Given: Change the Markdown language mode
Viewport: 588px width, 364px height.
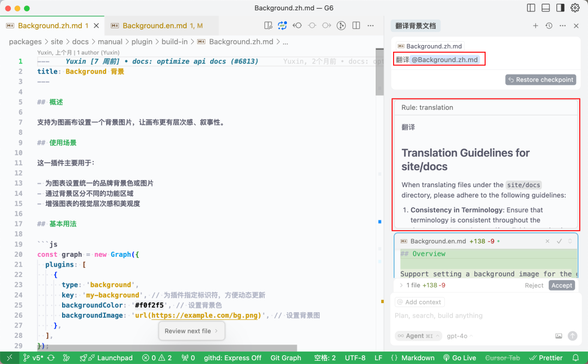Looking at the screenshot, I should [x=413, y=357].
